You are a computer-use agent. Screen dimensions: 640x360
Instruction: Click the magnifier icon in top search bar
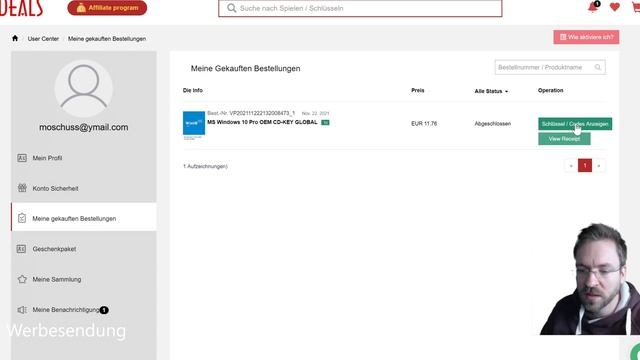(231, 8)
